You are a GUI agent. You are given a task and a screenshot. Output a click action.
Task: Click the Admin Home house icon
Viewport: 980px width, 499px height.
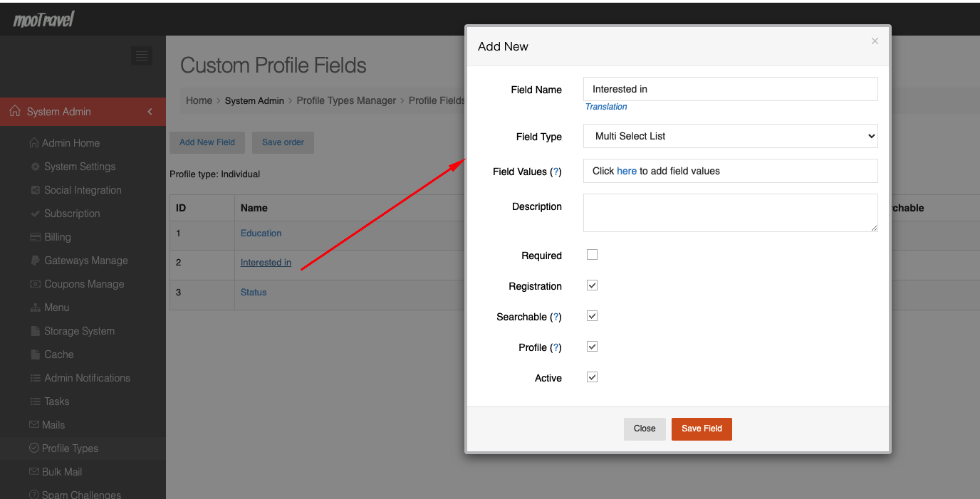pyautogui.click(x=34, y=143)
